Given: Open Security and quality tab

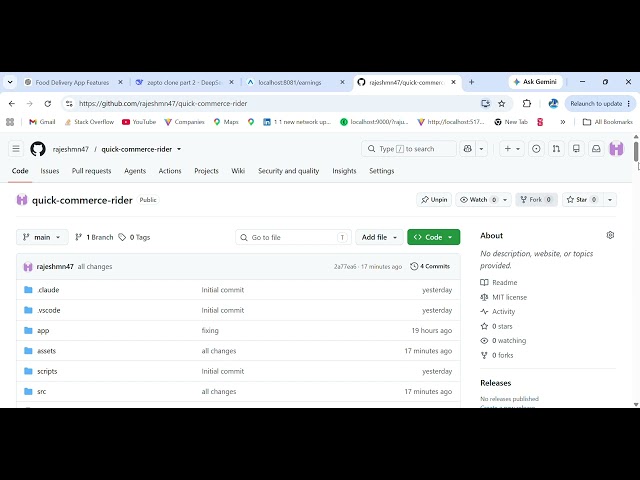Looking at the screenshot, I should [289, 171].
